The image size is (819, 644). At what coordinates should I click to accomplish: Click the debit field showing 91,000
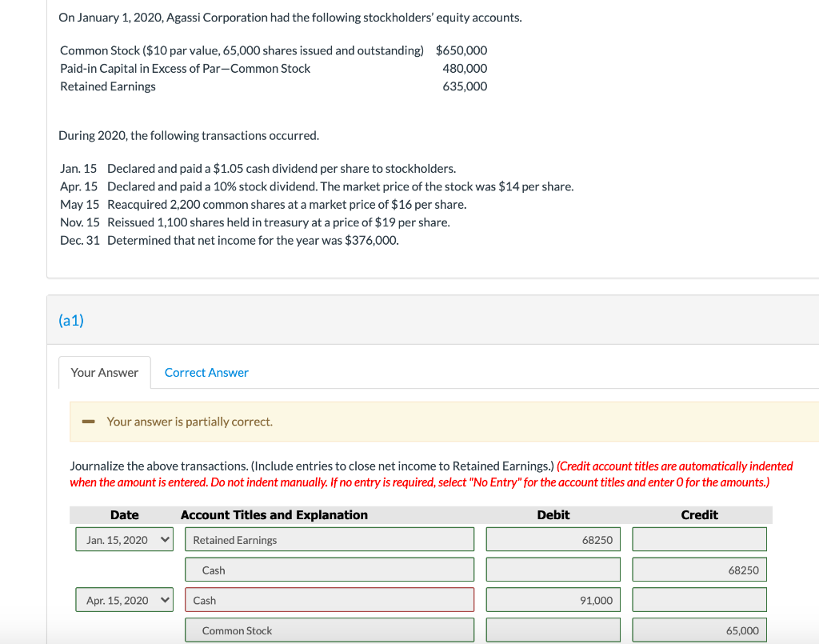(553, 600)
